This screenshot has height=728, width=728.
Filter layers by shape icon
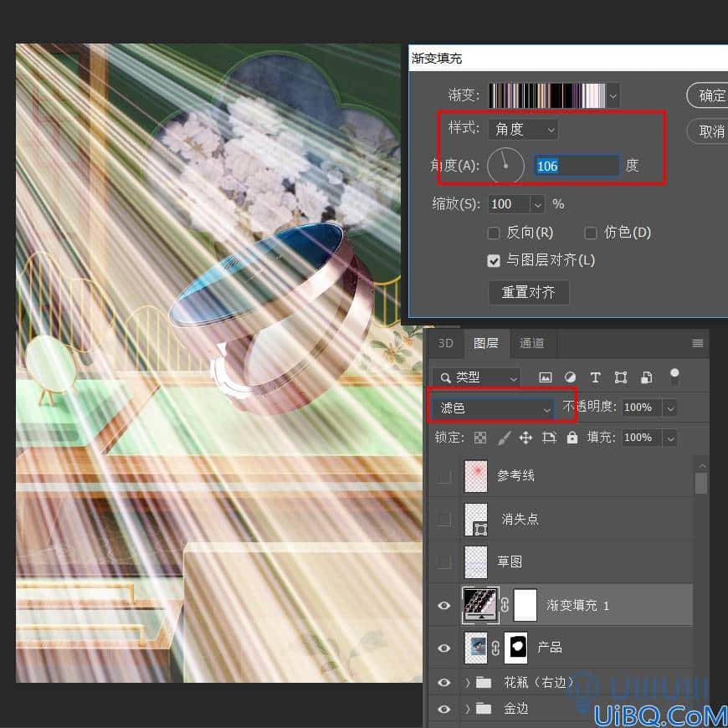pyautogui.click(x=620, y=377)
